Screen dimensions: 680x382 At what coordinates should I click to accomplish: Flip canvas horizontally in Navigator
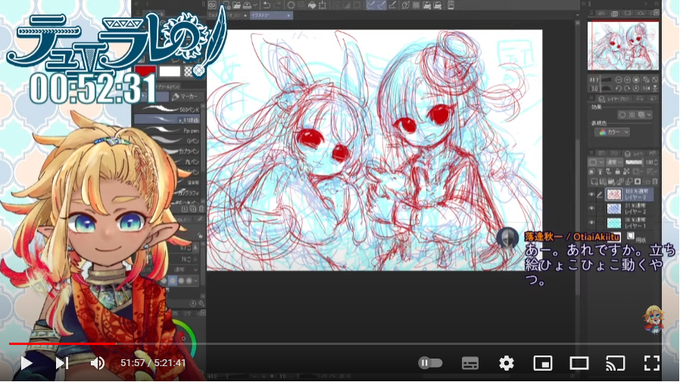[647, 88]
